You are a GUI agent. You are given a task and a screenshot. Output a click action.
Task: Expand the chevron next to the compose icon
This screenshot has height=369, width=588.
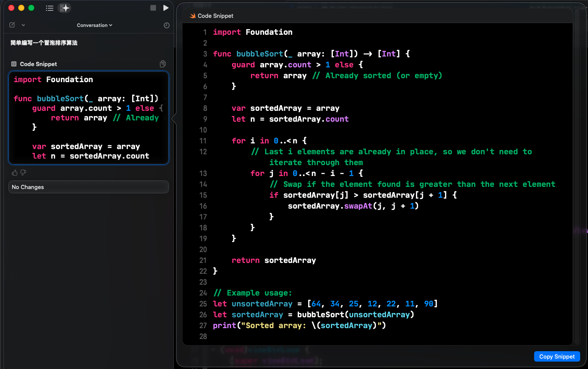click(23, 25)
